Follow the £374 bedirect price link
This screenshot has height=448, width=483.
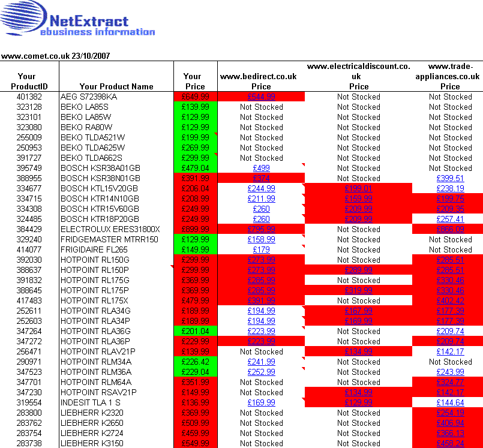click(261, 178)
